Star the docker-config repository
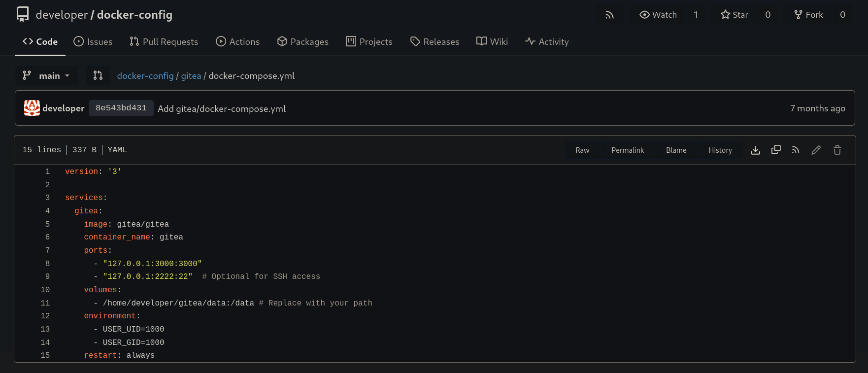 pyautogui.click(x=734, y=15)
